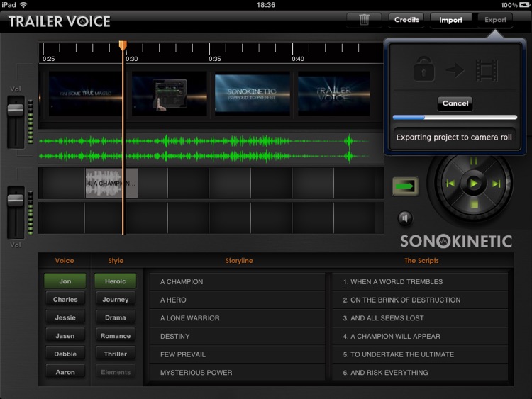
Task: Skip to start with the previous icon
Action: click(450, 184)
